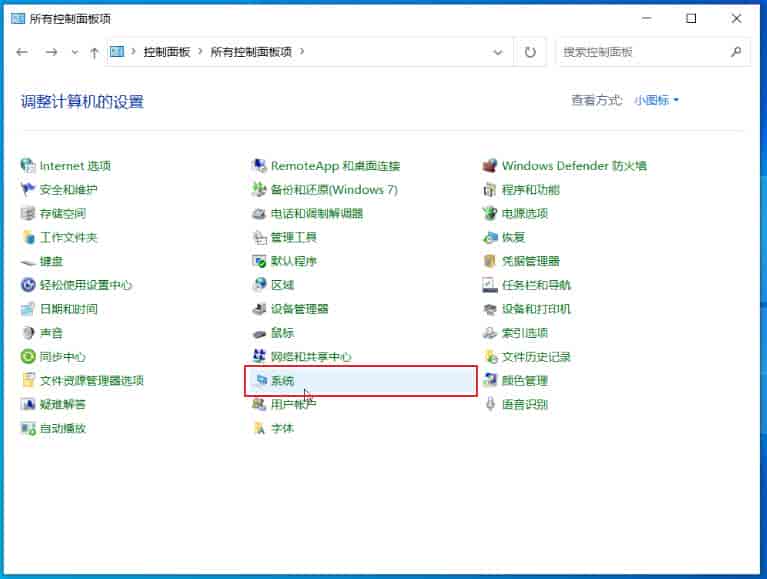Viewport: 767px width, 579px height.
Task: Click the 默认程序 icon
Action: (259, 261)
